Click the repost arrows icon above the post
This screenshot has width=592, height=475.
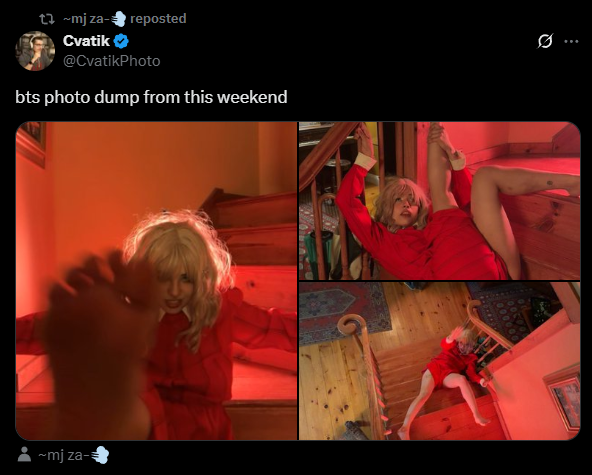tap(47, 19)
